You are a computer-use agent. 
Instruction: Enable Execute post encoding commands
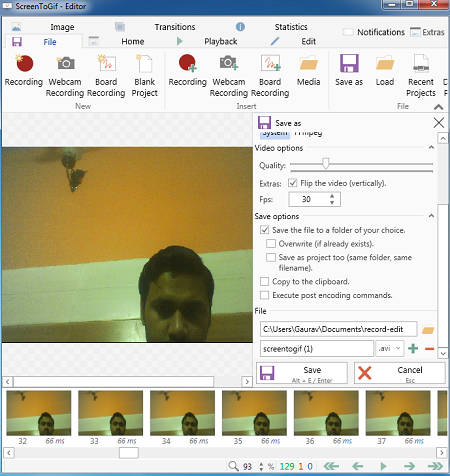pyautogui.click(x=265, y=295)
